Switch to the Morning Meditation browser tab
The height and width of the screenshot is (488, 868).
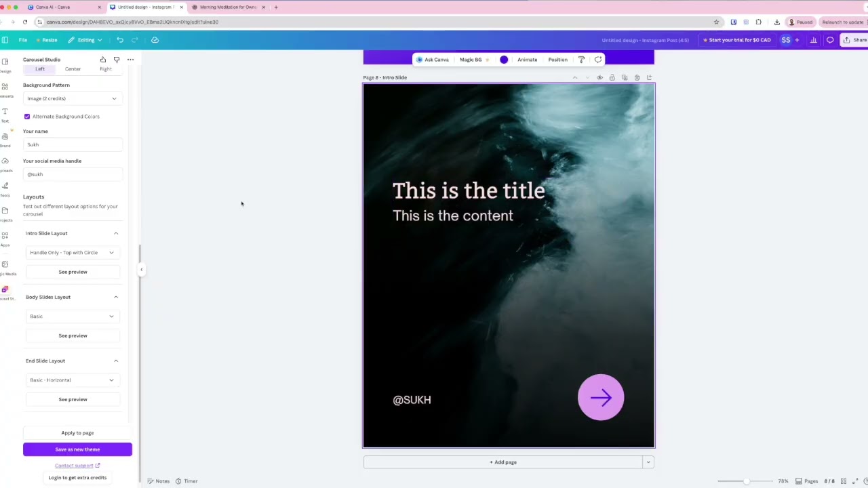[228, 7]
